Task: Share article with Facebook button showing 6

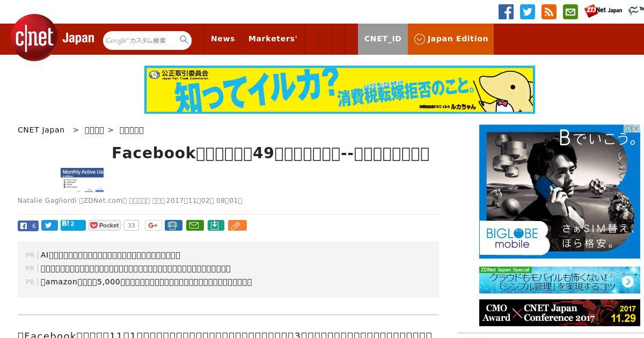Action: [x=28, y=225]
